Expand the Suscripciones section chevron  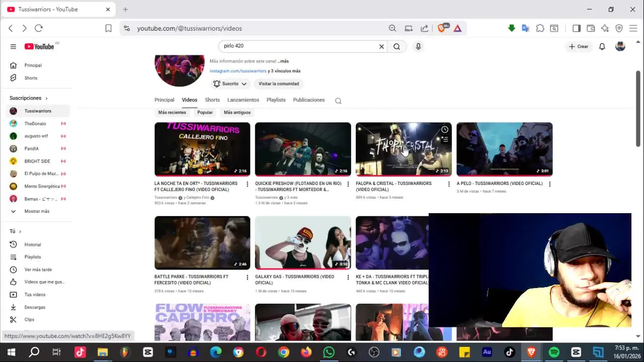(x=46, y=98)
